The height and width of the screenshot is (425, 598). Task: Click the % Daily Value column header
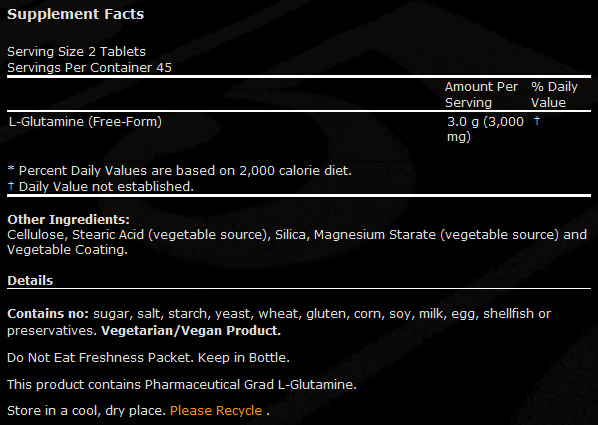(554, 95)
